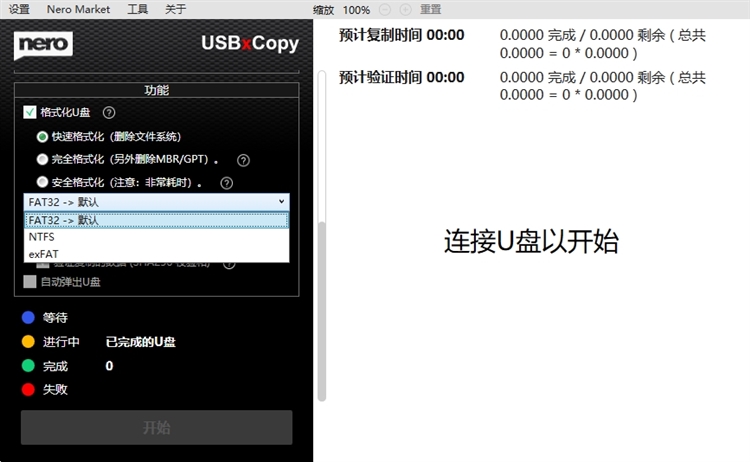This screenshot has width=750, height=462.
Task: Click help icon beside 格式化U盘
Action: (x=110, y=113)
